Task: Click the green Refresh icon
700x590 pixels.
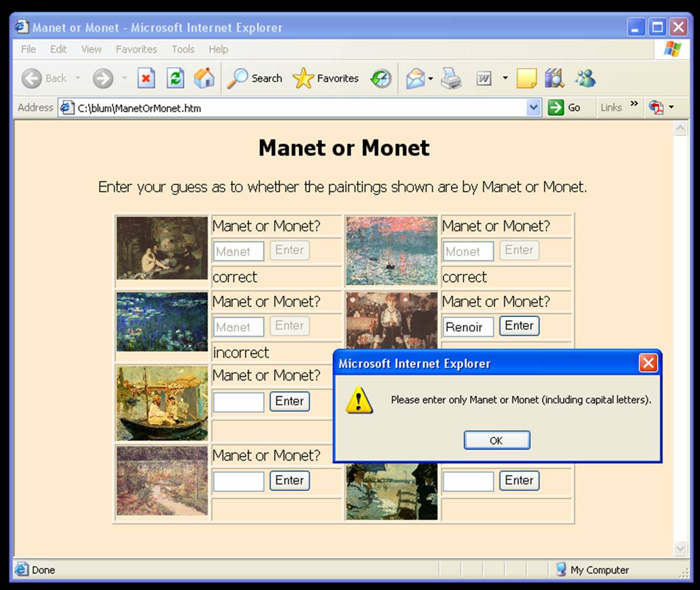Action: coord(175,78)
